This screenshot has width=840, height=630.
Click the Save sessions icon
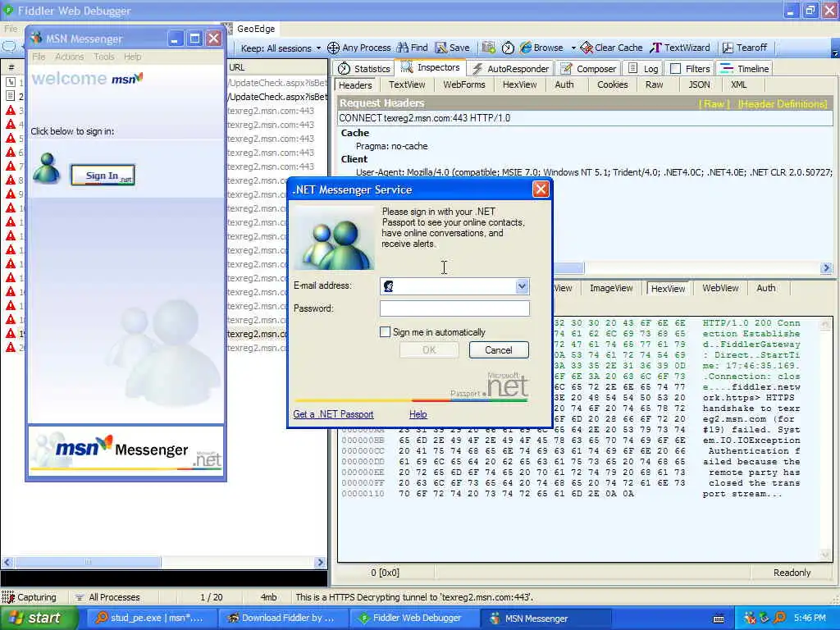coord(441,48)
